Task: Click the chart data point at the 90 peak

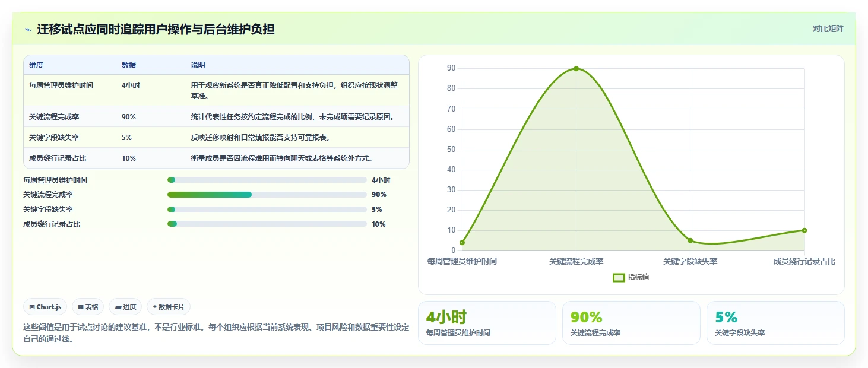Action: (x=576, y=69)
